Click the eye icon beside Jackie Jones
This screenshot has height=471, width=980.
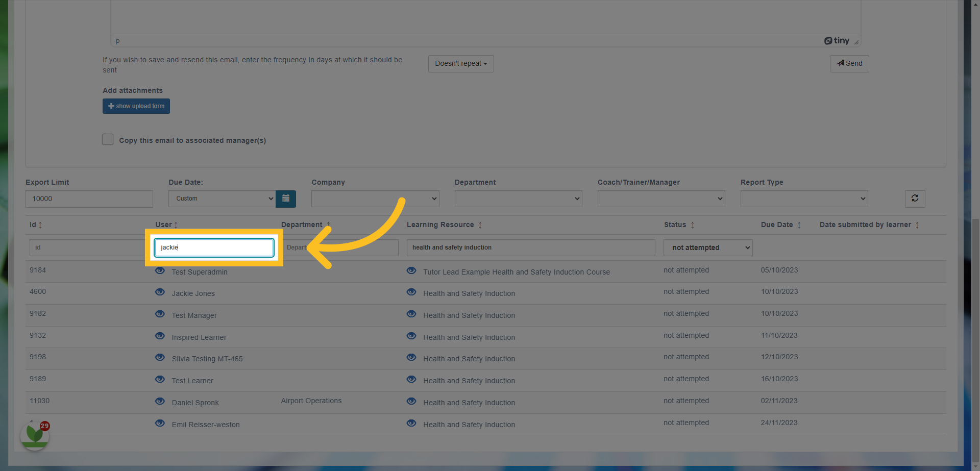[x=160, y=292]
